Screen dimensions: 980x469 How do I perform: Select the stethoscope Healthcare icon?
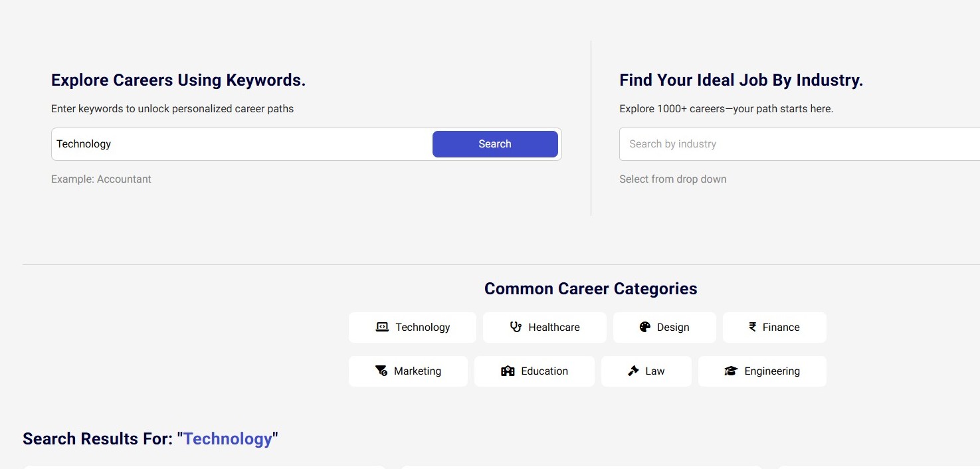(515, 327)
